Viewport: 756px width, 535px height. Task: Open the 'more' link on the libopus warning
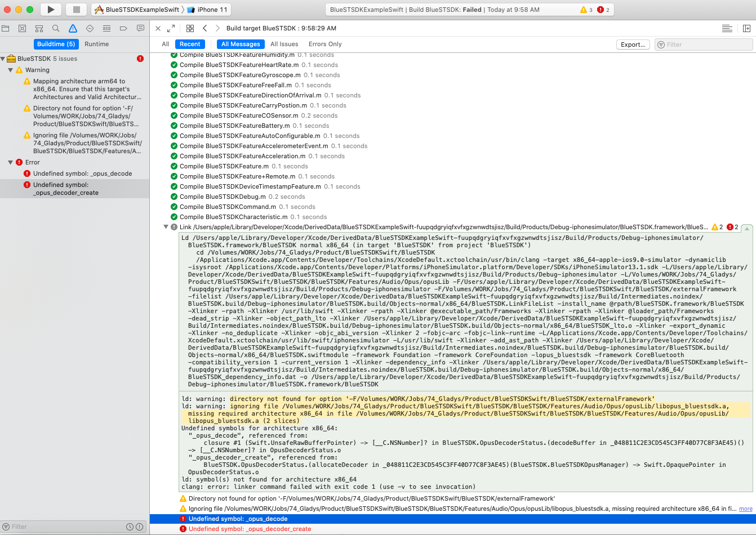(745, 509)
